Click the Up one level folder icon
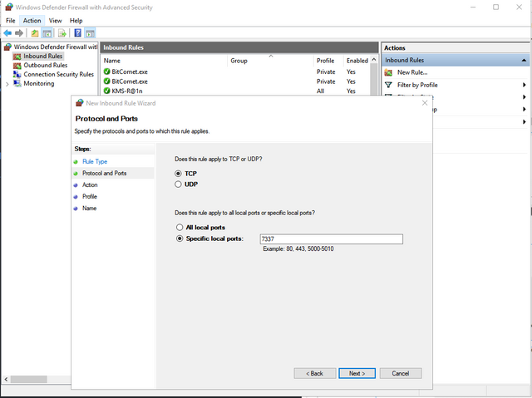Viewport: 532px width, 398px height. pos(35,33)
